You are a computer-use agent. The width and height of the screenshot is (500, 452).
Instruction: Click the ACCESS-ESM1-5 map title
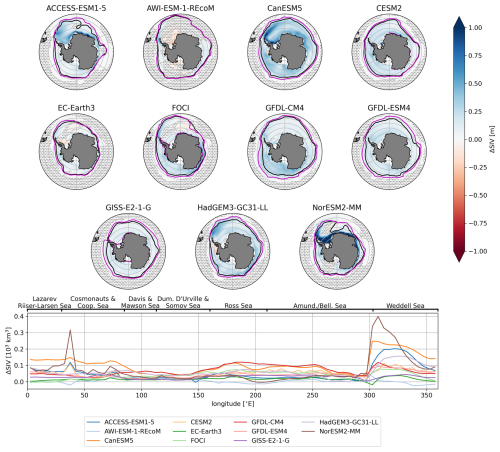click(76, 8)
